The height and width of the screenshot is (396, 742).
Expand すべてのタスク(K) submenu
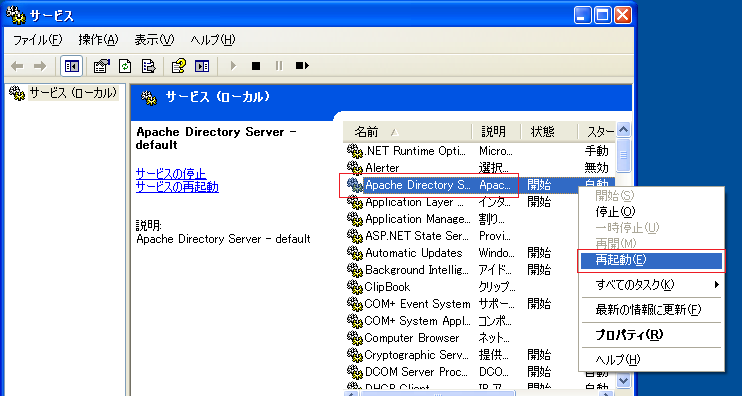(651, 285)
